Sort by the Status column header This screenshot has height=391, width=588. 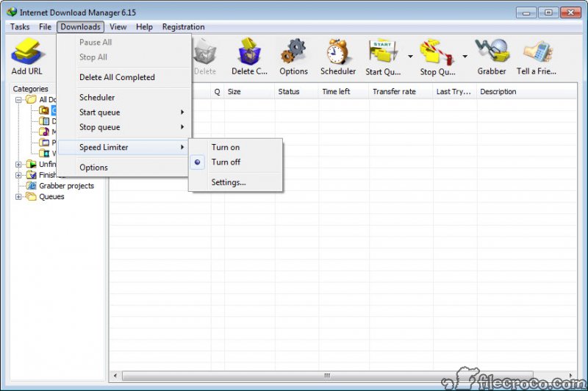(297, 91)
